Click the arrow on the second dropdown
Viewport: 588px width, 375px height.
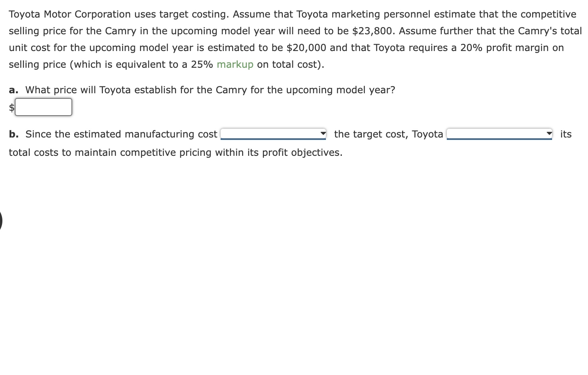pyautogui.click(x=549, y=134)
